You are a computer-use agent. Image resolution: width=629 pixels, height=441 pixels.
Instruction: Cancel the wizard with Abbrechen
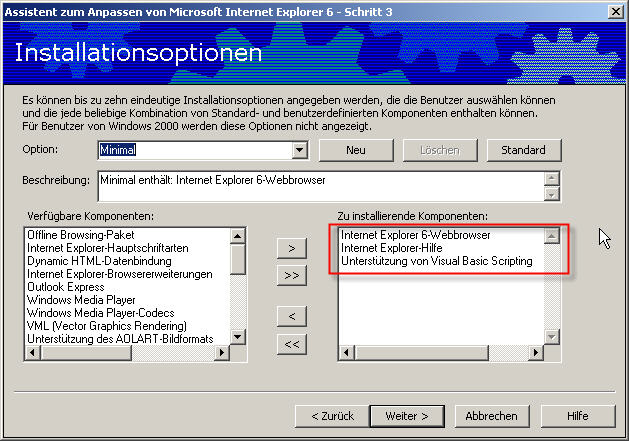click(x=492, y=416)
